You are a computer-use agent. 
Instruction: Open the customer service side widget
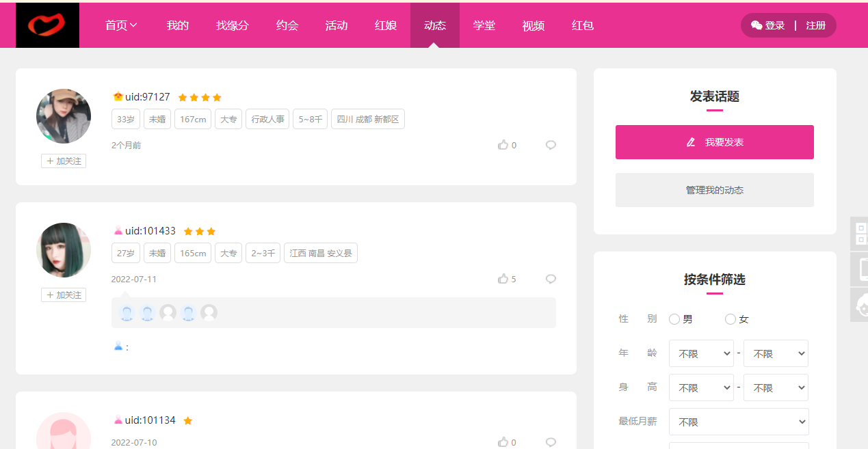pos(860,305)
